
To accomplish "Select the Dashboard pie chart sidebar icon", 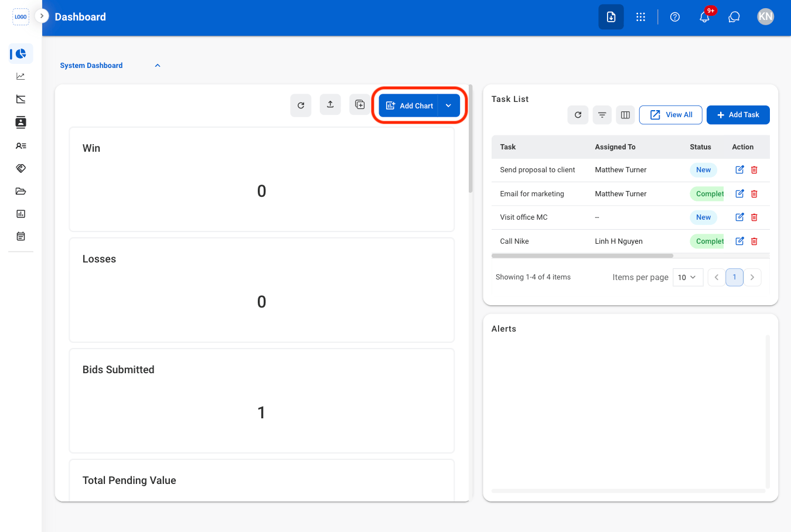I will (21, 54).
